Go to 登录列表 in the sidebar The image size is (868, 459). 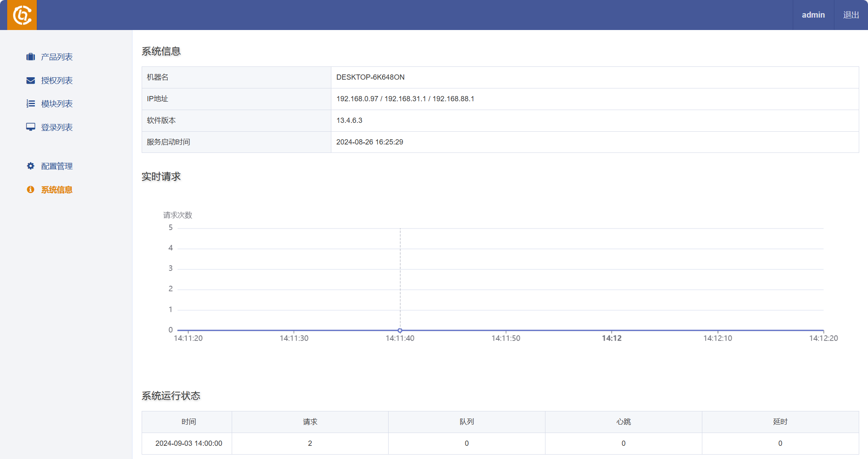click(57, 127)
